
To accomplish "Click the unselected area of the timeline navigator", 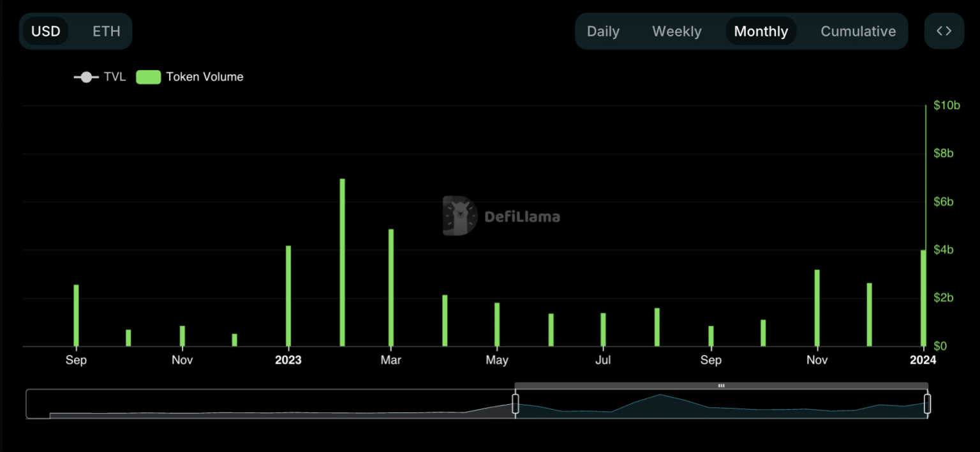I will 268,403.
